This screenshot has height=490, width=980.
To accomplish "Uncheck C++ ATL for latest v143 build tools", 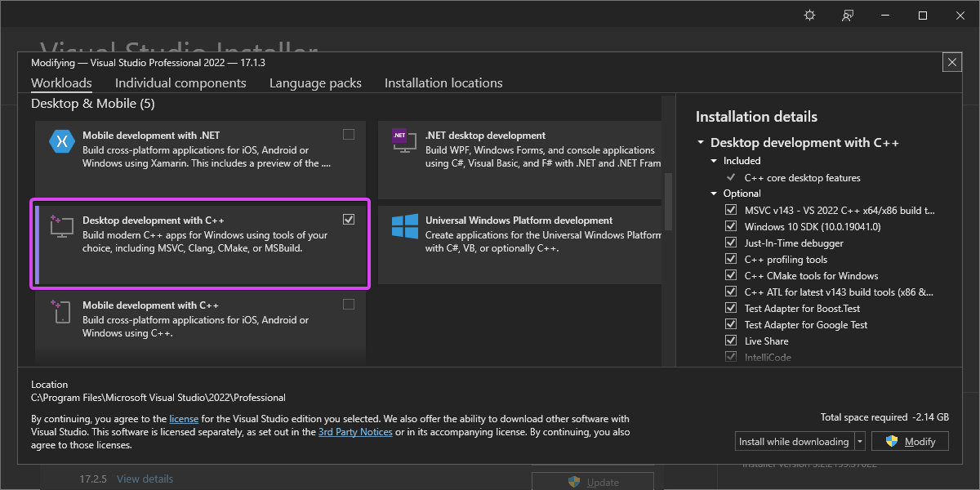I will (x=731, y=292).
